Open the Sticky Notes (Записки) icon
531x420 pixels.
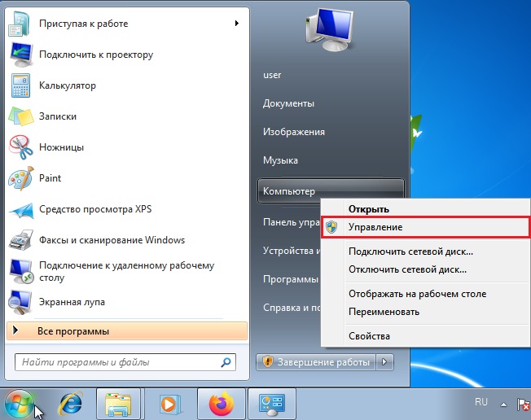(x=21, y=116)
